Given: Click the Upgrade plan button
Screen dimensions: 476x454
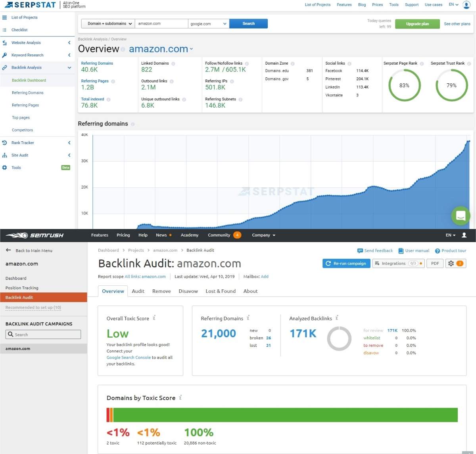Looking at the screenshot, I should [x=417, y=24].
